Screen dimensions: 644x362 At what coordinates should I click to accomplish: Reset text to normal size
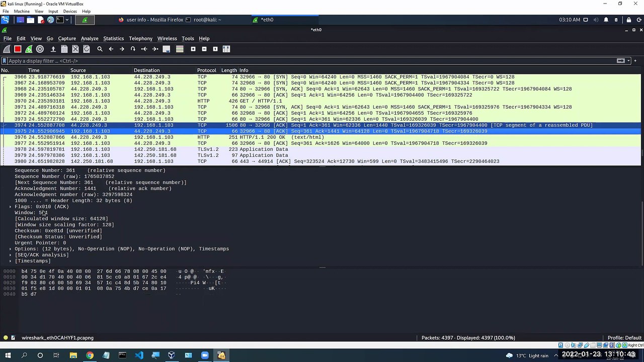[215, 49]
